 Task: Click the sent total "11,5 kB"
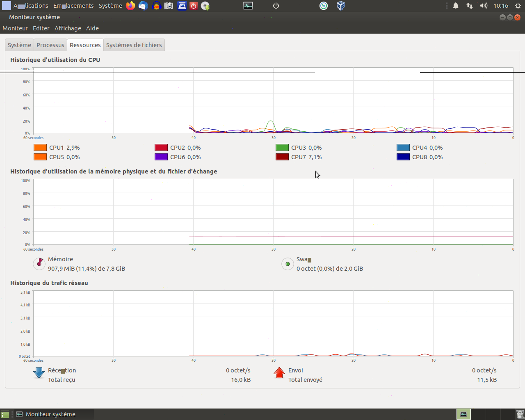click(x=487, y=380)
